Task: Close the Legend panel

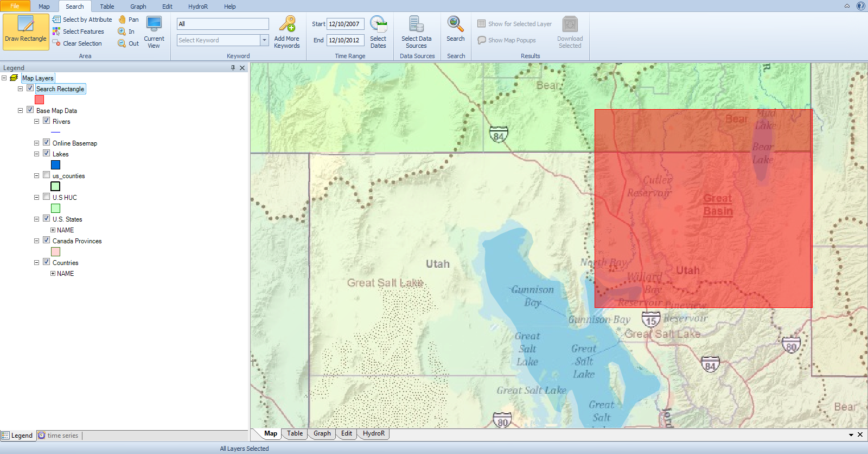Action: coord(242,68)
